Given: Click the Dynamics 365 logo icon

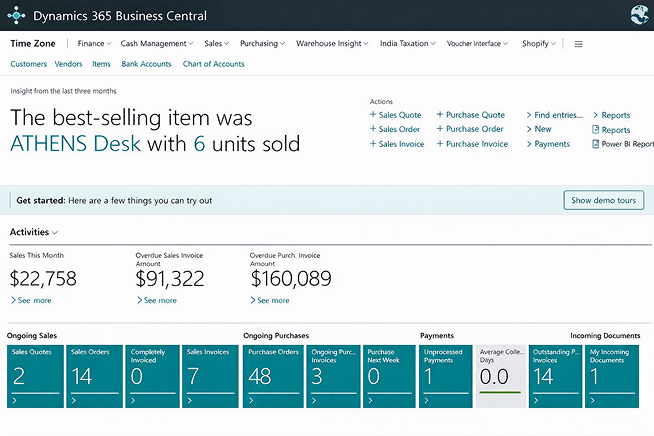Looking at the screenshot, I should [x=16, y=15].
